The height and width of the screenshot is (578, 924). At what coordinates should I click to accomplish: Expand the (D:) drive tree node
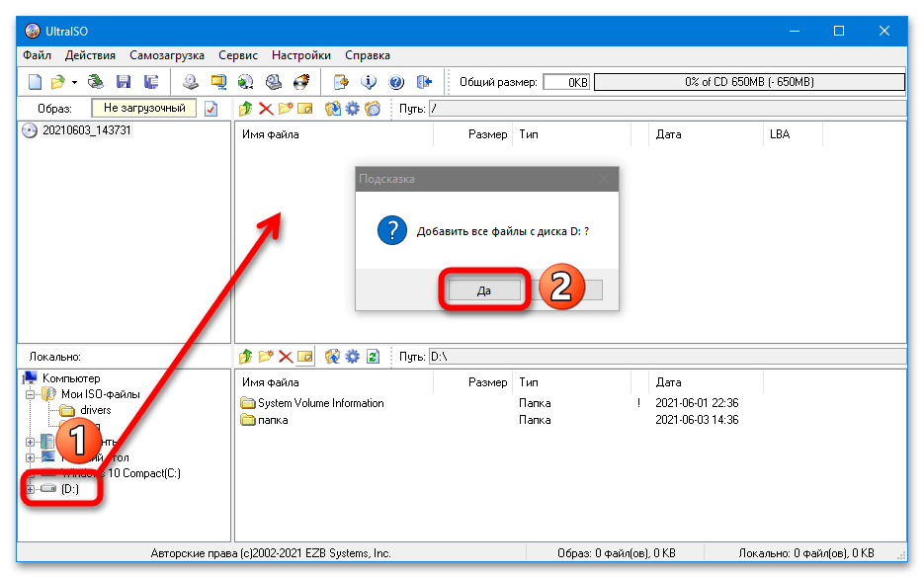pyautogui.click(x=30, y=489)
